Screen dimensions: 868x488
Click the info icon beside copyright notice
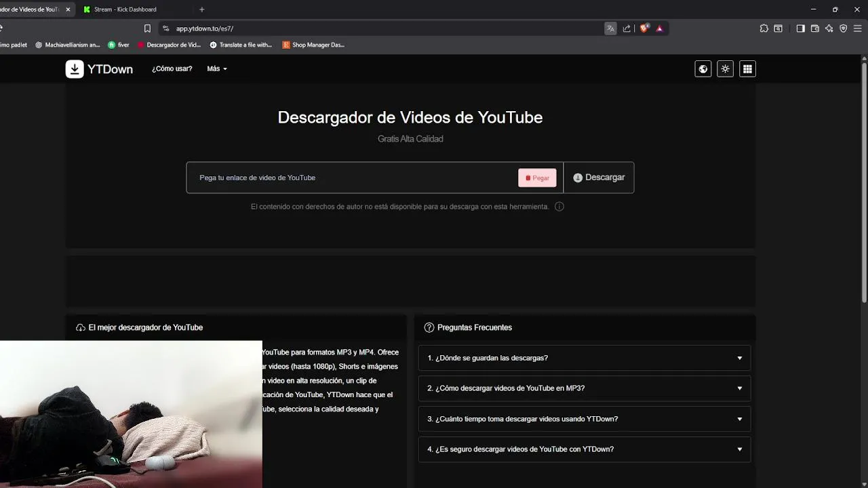(559, 207)
